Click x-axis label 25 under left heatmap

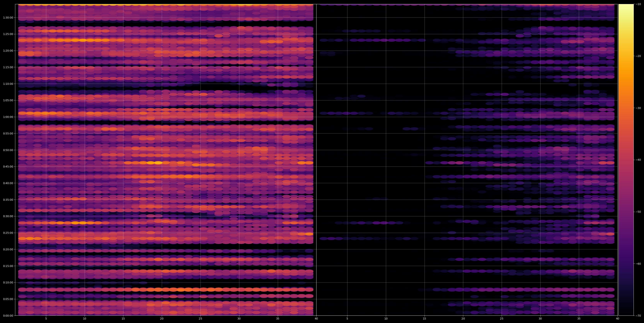(200, 319)
